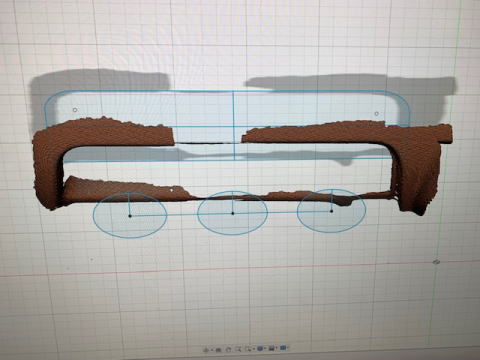Select small hole at rectangle's top-right corner
Image resolution: width=480 pixels, height=360 pixels.
pyautogui.click(x=377, y=114)
